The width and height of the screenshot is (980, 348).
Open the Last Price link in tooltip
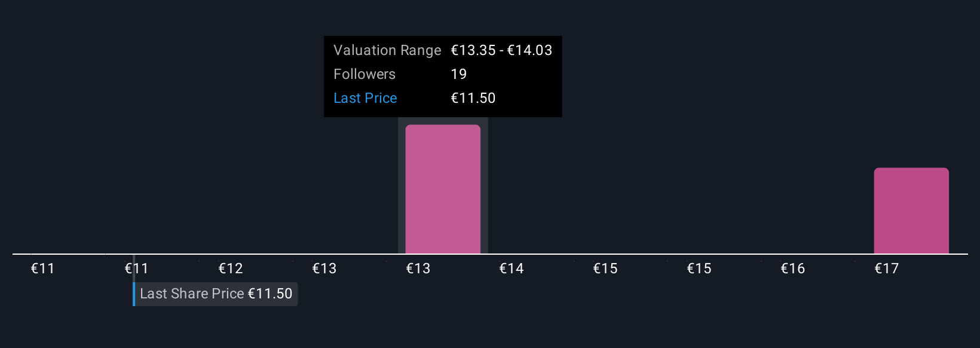pos(365,98)
